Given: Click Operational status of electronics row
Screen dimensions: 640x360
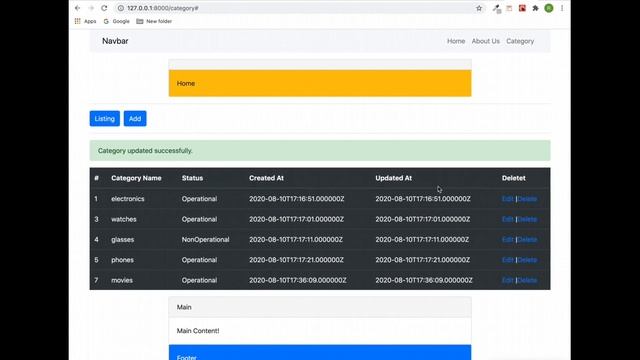Looking at the screenshot, I should (199, 199).
